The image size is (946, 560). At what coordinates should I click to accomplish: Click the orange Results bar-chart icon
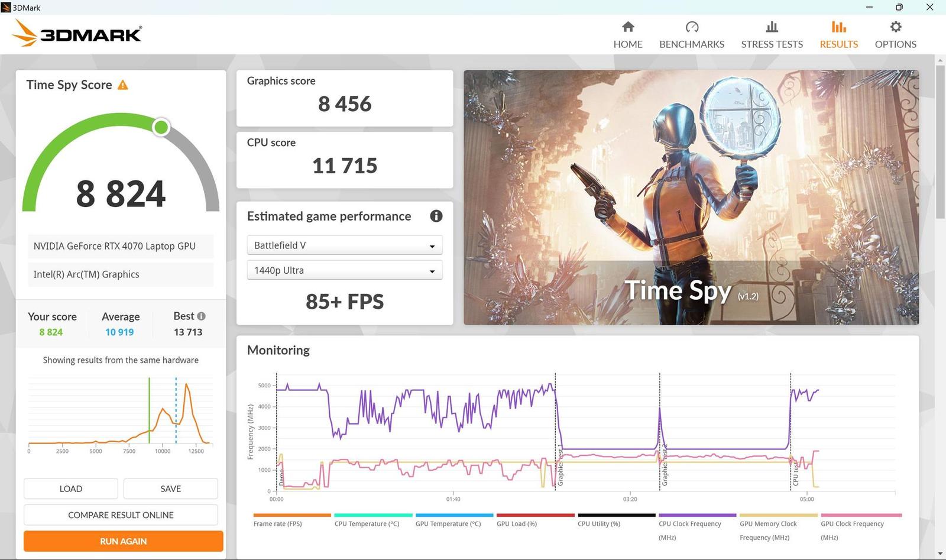pos(838,27)
